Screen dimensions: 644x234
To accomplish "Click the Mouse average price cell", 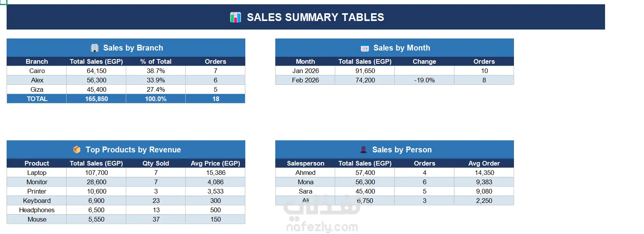I will click(215, 219).
